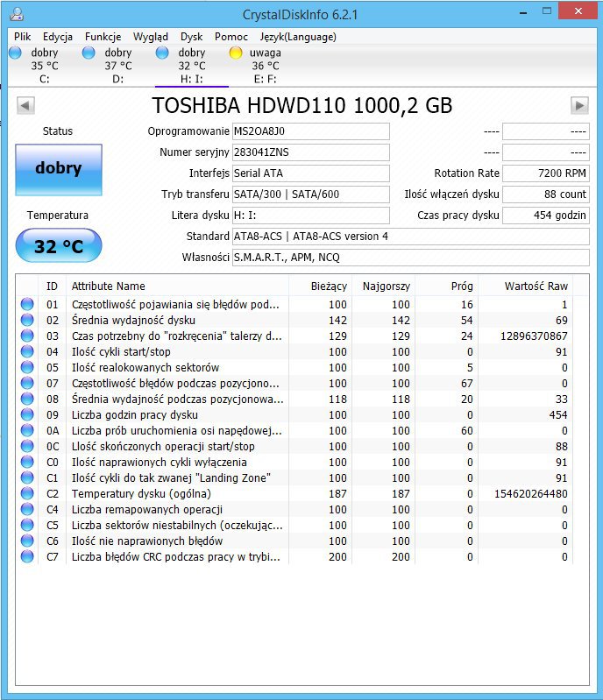Click the Oprogramowanie firmware field
Viewport: 603px width, 700px height.
[311, 131]
